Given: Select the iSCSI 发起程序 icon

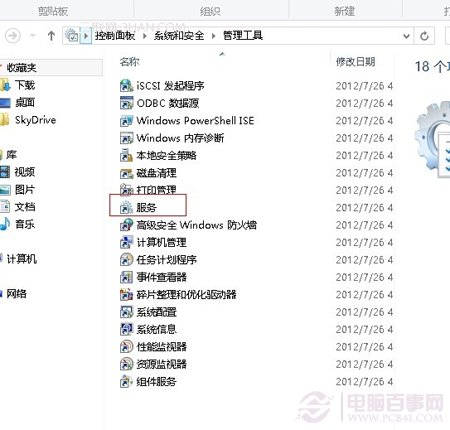Looking at the screenshot, I should pyautogui.click(x=126, y=86).
